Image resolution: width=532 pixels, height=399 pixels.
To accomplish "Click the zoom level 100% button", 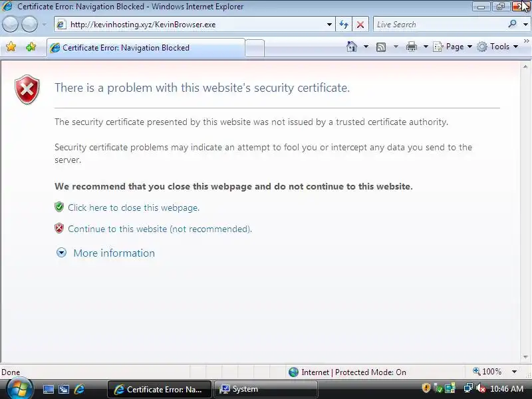I will click(487, 372).
